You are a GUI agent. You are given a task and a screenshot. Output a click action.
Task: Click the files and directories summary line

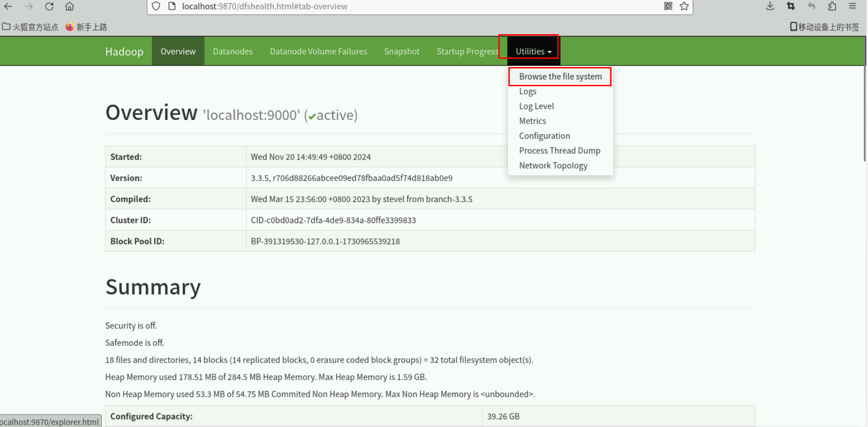click(319, 360)
